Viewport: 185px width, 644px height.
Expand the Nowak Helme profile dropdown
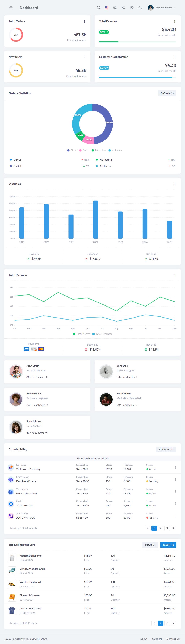[x=162, y=8]
